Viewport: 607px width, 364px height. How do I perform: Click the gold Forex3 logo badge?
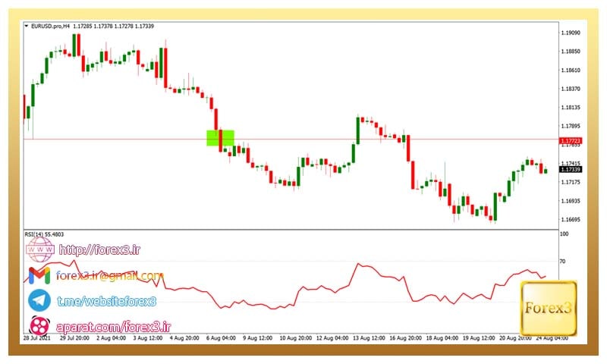[x=548, y=309]
